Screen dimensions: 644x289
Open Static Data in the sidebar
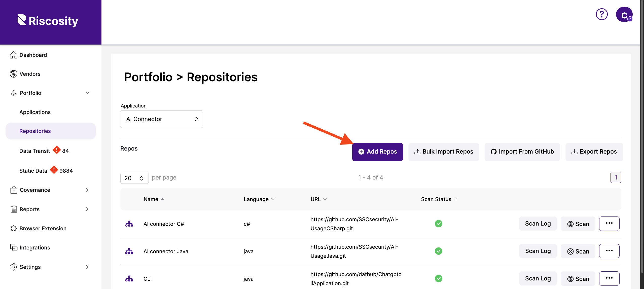tap(33, 171)
